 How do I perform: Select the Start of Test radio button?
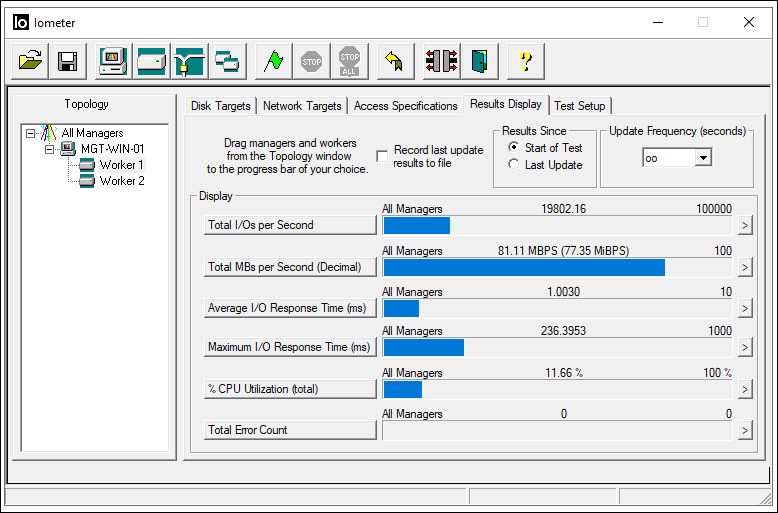pos(514,148)
